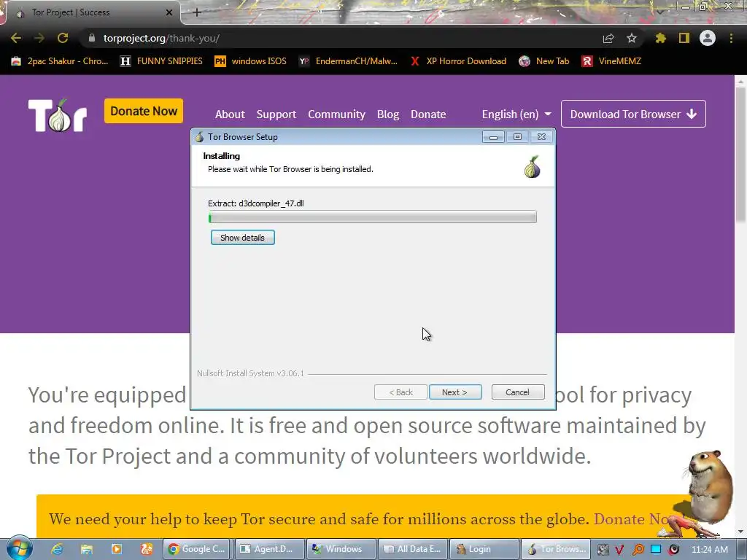Click the Donate Now yellow button
The image size is (747, 560).
tap(144, 111)
